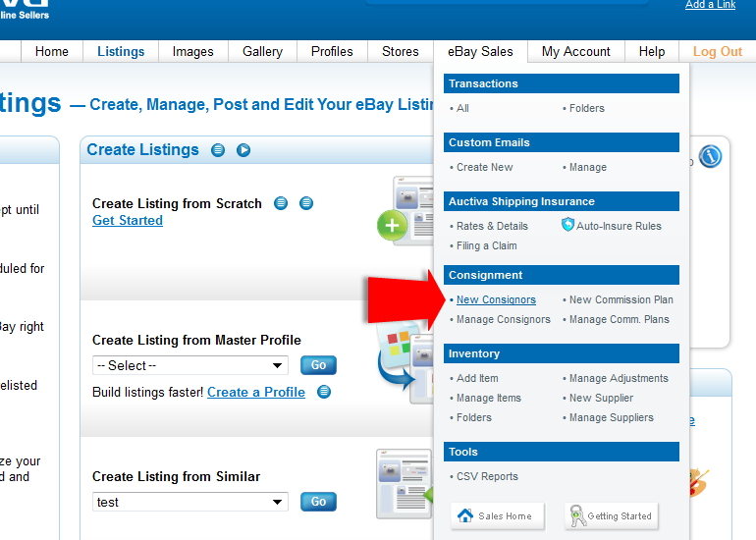Click Manage Consignors menu item
This screenshot has height=540, width=756.
(x=504, y=320)
